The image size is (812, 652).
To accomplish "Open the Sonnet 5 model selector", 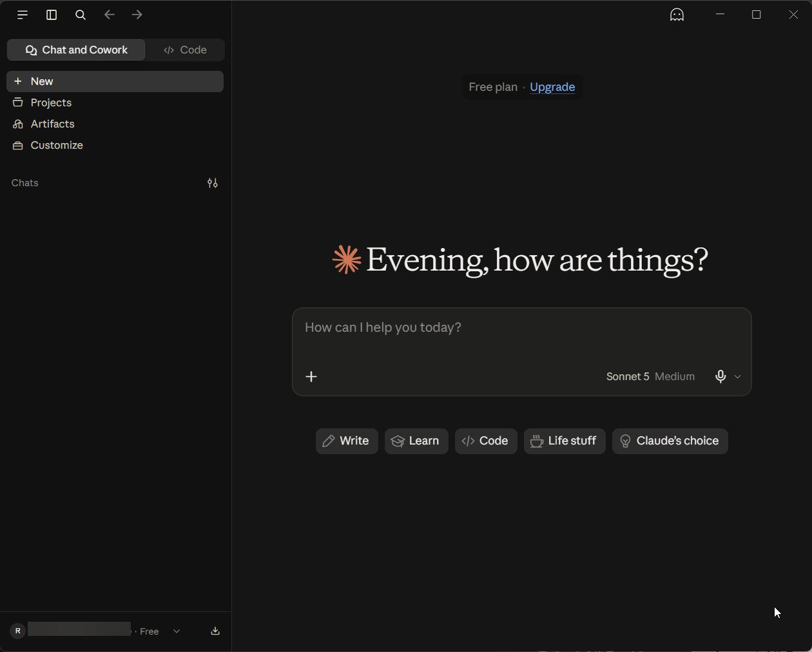I will pyautogui.click(x=650, y=376).
